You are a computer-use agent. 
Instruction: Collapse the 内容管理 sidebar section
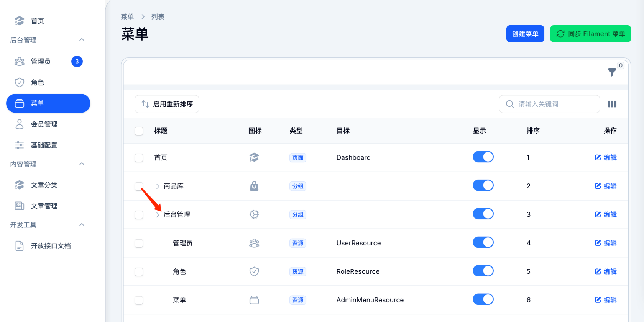pyautogui.click(x=82, y=164)
